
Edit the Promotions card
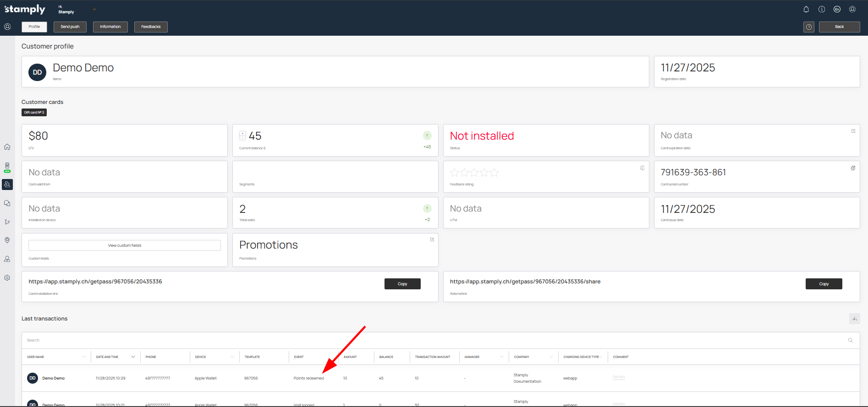(x=432, y=239)
